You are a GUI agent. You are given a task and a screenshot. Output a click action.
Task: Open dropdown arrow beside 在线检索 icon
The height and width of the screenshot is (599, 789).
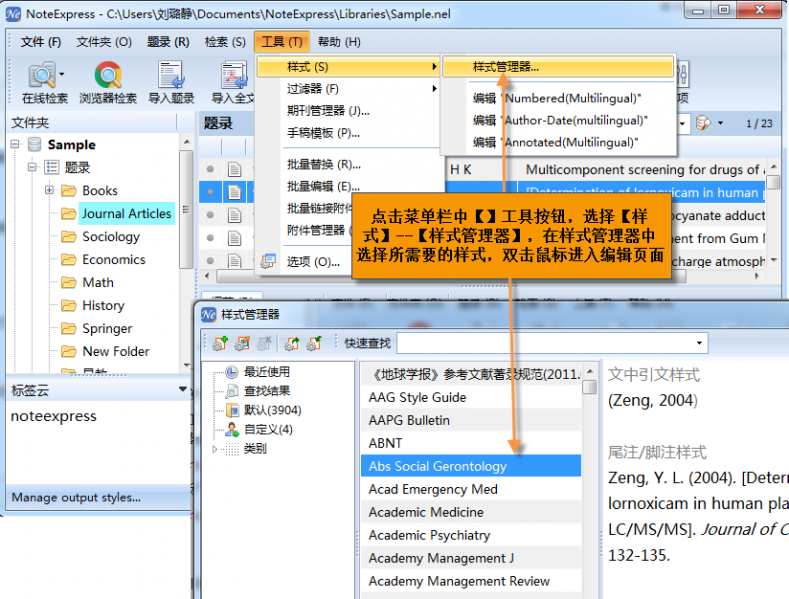click(61, 74)
